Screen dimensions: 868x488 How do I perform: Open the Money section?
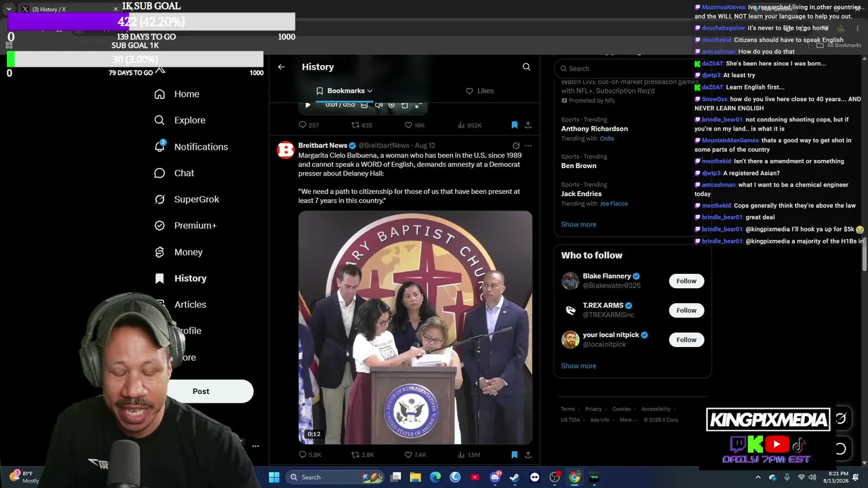tap(178, 252)
